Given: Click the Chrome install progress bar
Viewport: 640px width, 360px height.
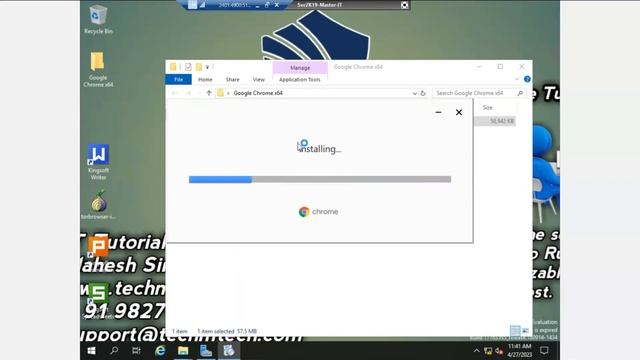Looking at the screenshot, I should (320, 179).
